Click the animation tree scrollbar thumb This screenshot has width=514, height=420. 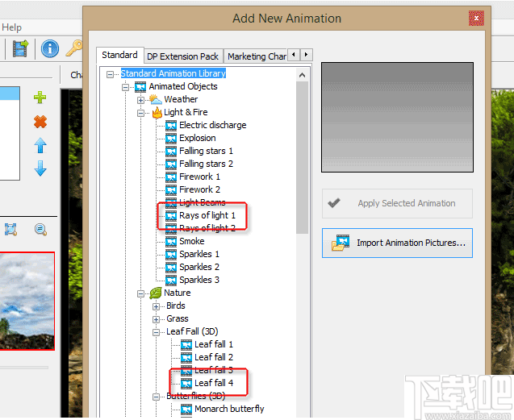tap(303, 157)
